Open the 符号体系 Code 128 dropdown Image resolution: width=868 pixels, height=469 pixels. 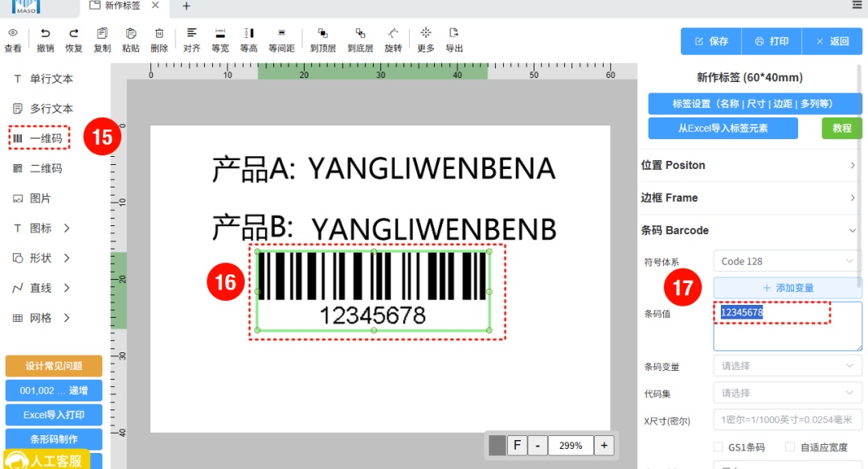[x=787, y=261]
